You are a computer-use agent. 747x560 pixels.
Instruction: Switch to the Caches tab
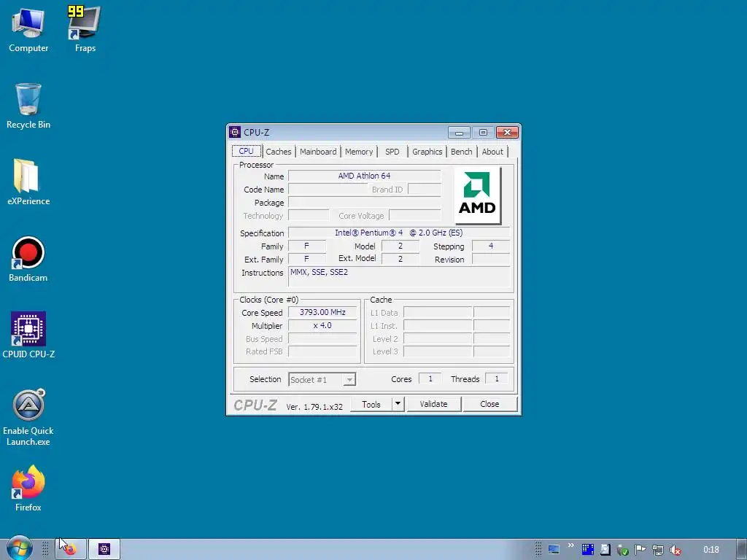[x=278, y=152]
